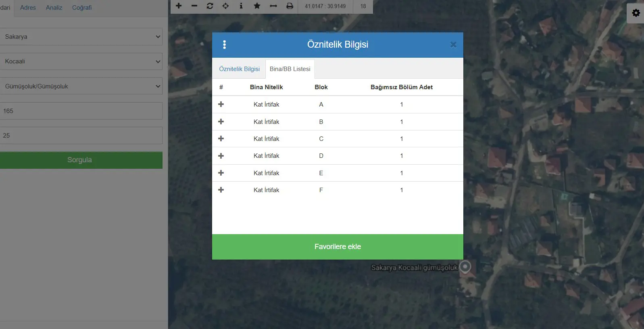Zoom in on the map with plus icon
Image resolution: width=644 pixels, height=329 pixels.
(179, 6)
